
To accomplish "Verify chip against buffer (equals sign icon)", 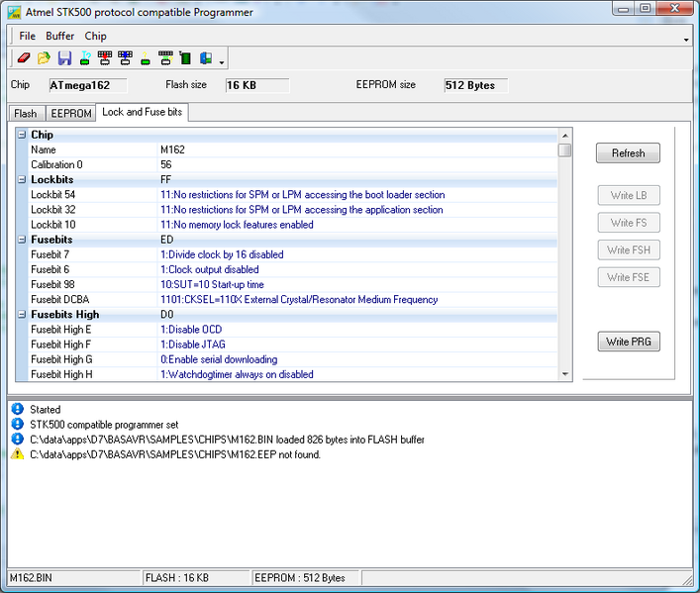I will (165, 58).
